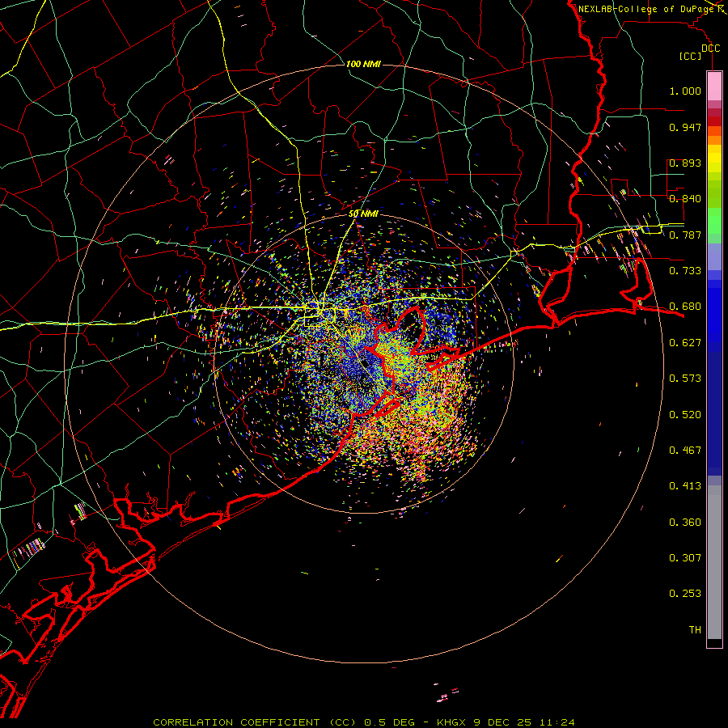Click the 0.360 scale value
This screenshot has height=728, width=728.
pos(685,523)
